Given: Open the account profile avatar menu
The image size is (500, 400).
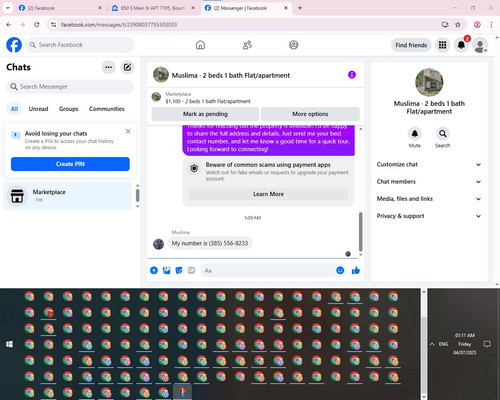Looking at the screenshot, I should 480,45.
